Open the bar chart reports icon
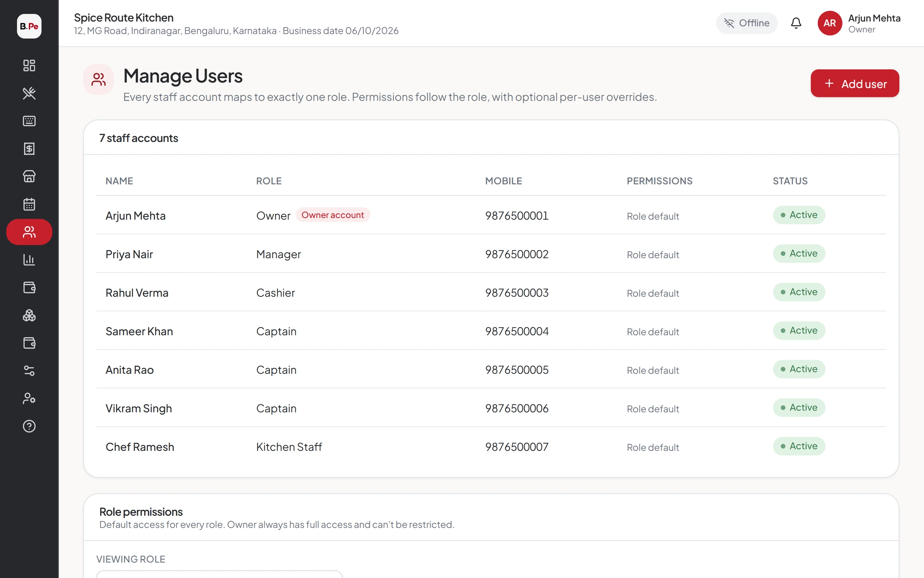 [29, 260]
